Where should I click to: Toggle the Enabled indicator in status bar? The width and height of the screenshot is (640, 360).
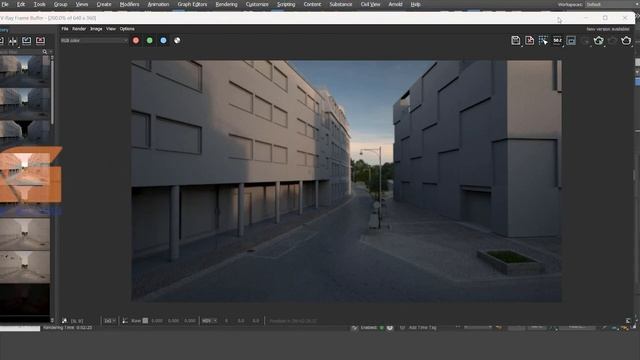[x=382, y=327]
